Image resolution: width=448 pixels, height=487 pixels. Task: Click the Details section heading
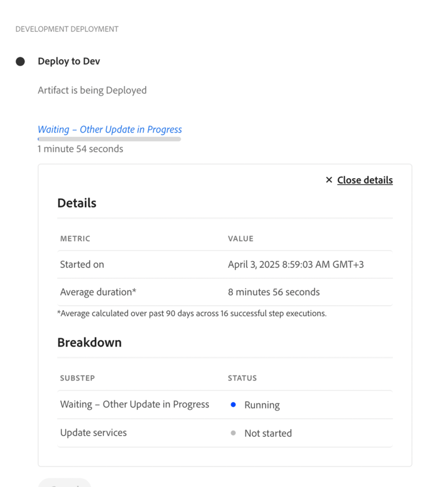(76, 203)
